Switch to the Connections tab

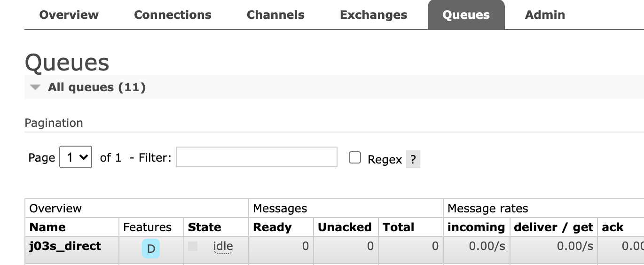pos(173,15)
